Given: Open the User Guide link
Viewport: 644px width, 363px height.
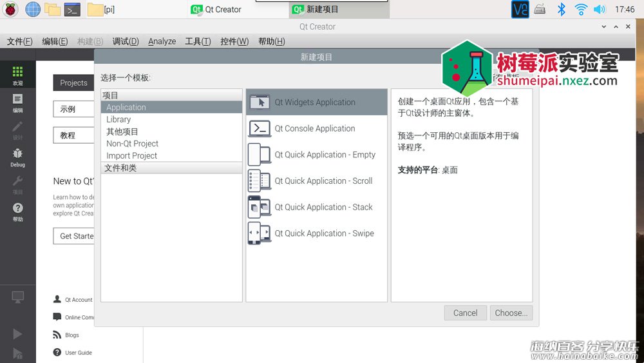Looking at the screenshot, I should tap(79, 353).
